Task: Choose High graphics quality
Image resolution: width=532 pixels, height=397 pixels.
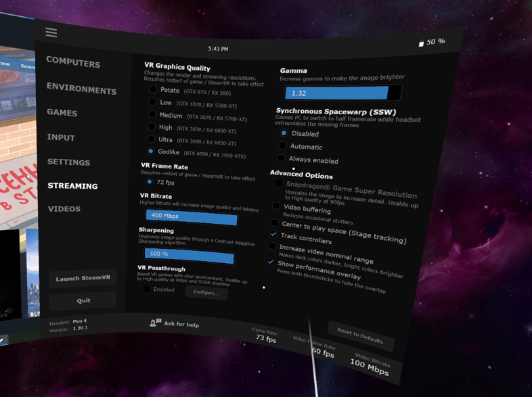Action: 152,126
